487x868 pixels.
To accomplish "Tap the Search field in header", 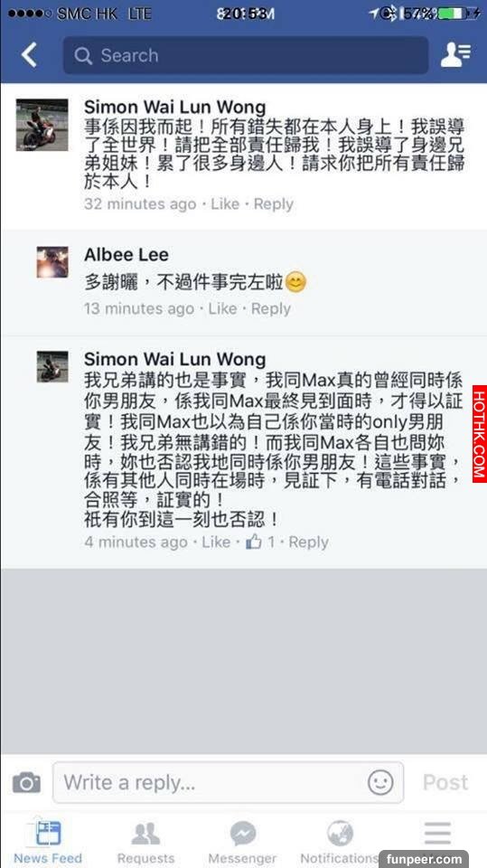I will [x=246, y=55].
